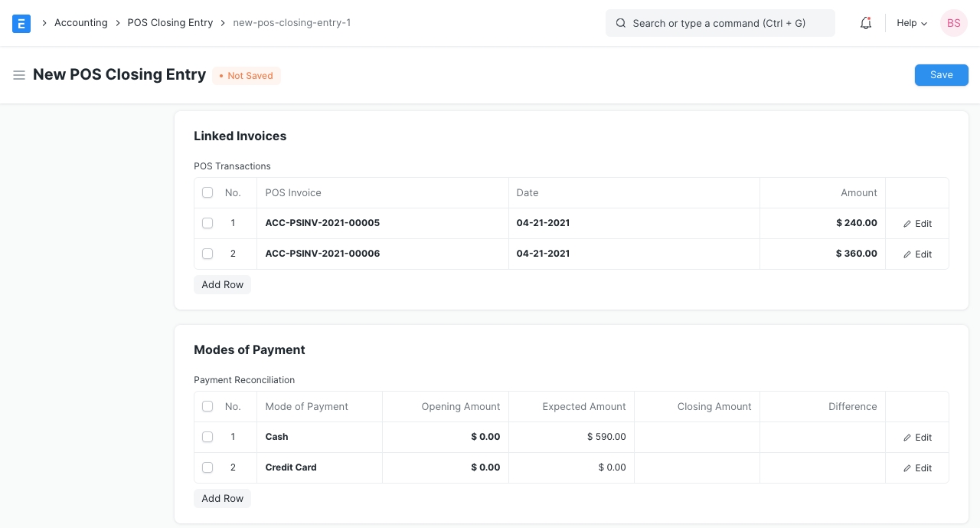Open the BS user avatar menu
The width and height of the screenshot is (980, 528).
coord(953,23)
